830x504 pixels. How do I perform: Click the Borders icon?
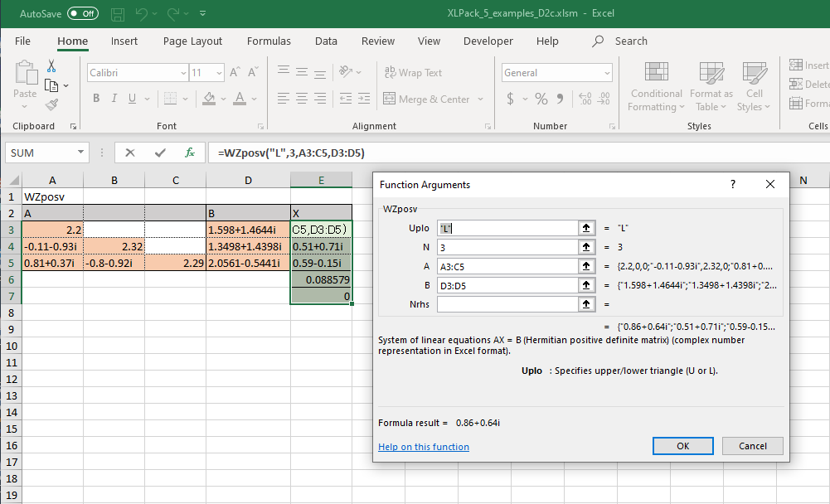170,98
